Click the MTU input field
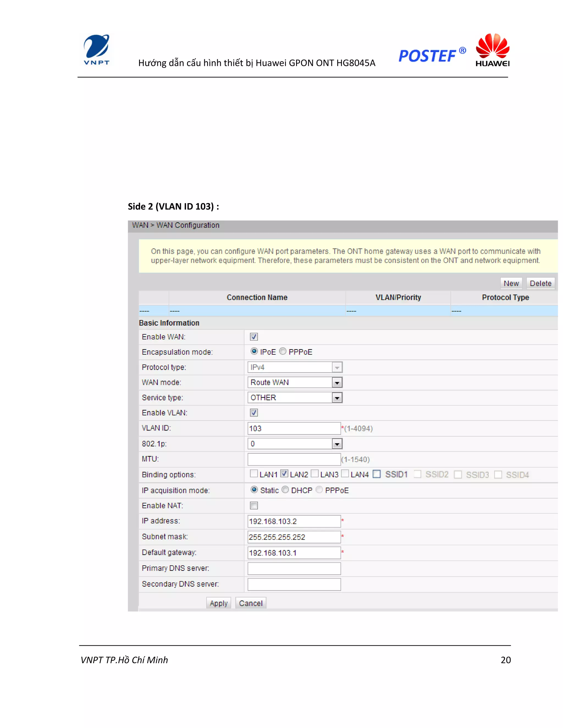The width and height of the screenshot is (563, 728). [x=294, y=459]
